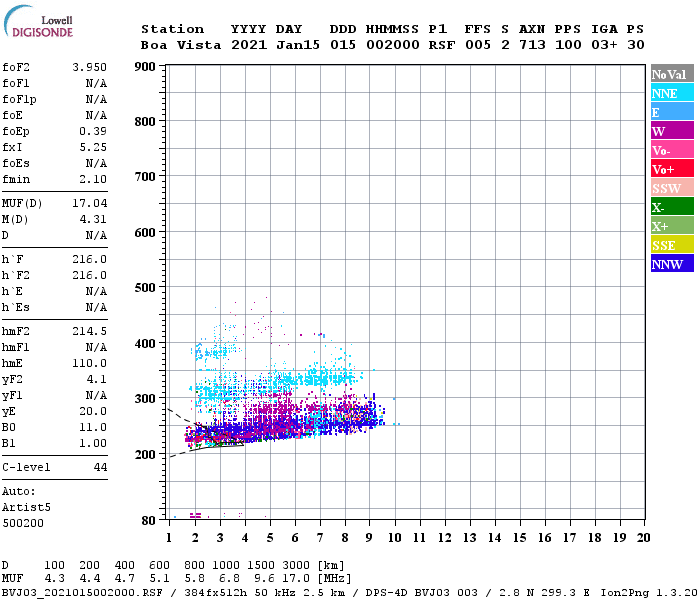Screen dimensions: 700x600
Task: Select the Vo+ red legend swatch
Action: [x=672, y=169]
